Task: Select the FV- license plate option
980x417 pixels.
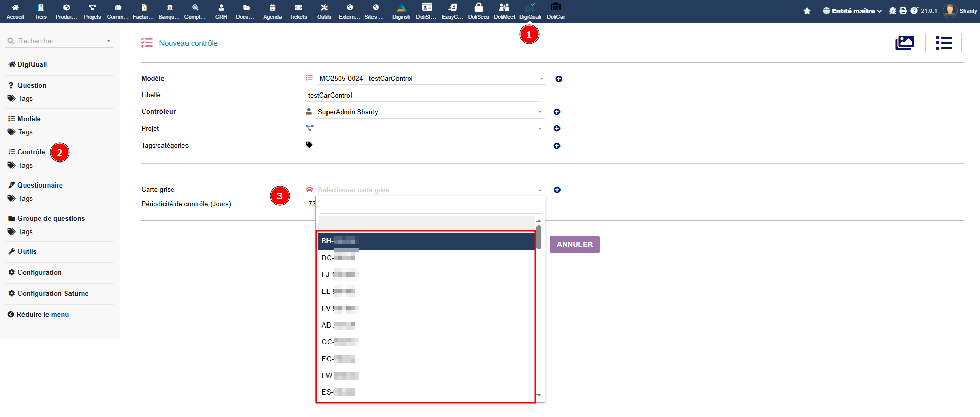Action: [x=426, y=308]
